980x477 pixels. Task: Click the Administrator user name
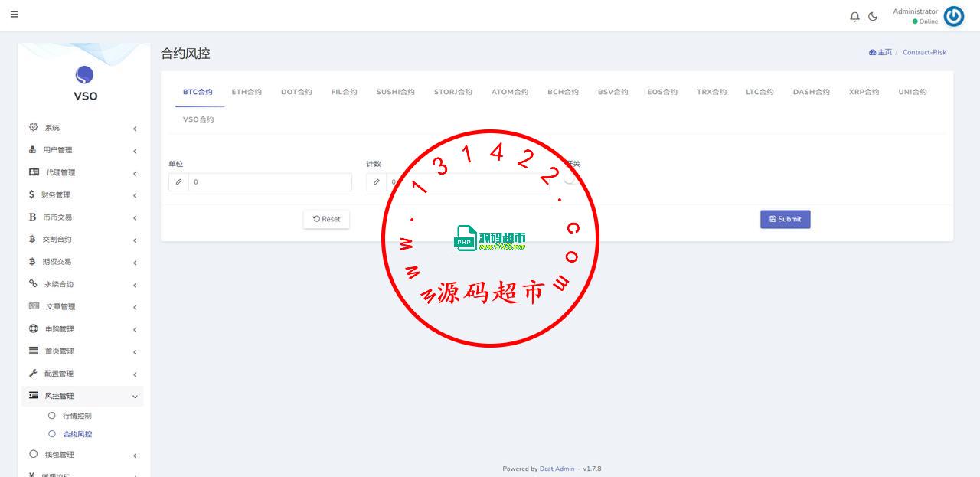coord(915,11)
